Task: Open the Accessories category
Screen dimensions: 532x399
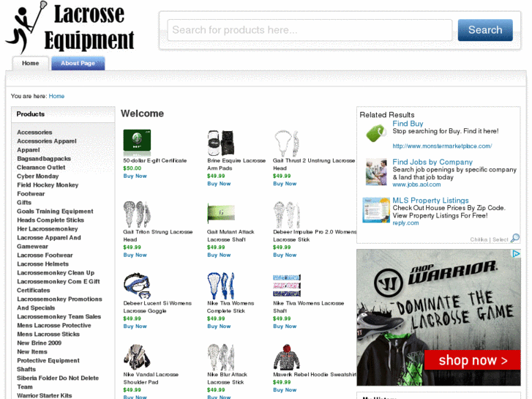Action: [34, 133]
